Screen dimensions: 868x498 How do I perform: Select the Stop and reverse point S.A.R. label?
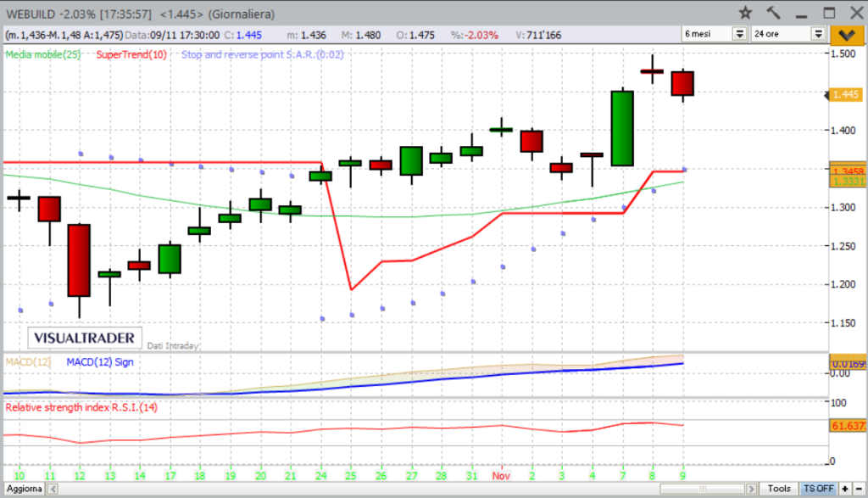coord(263,54)
